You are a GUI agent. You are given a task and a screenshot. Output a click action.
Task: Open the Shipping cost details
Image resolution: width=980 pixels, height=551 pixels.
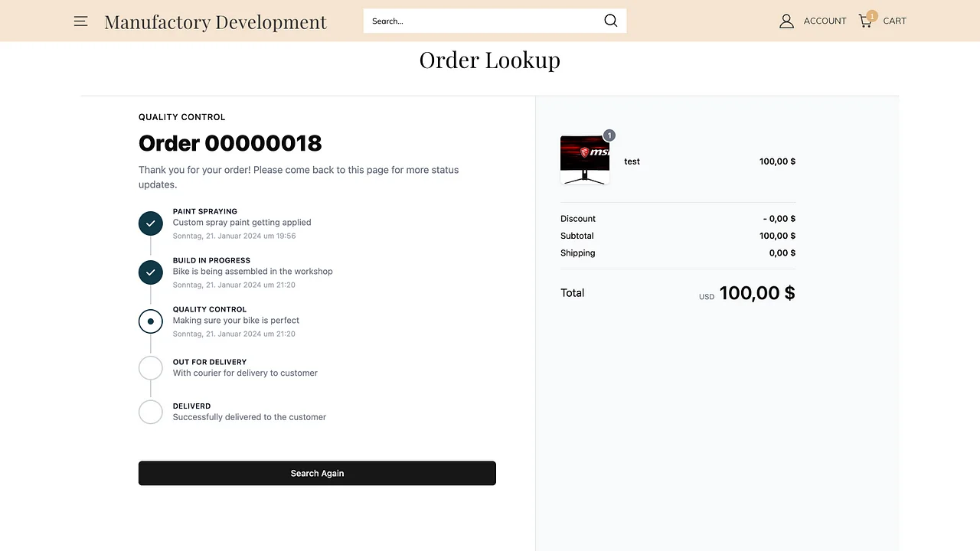coord(578,253)
